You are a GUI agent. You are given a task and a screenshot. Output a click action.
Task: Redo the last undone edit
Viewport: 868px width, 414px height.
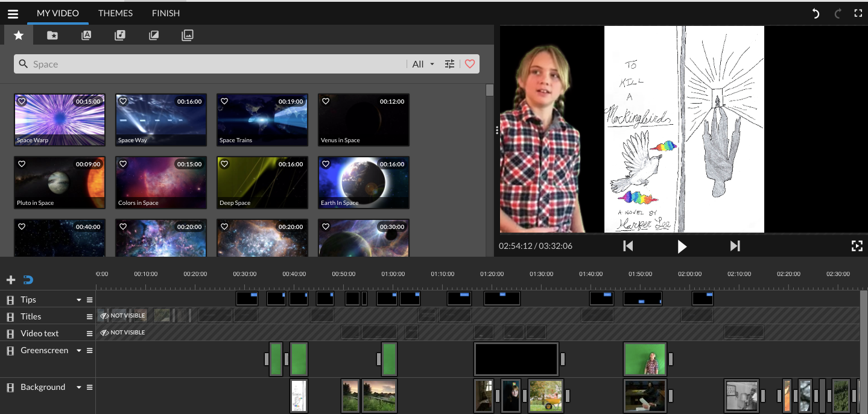(837, 13)
